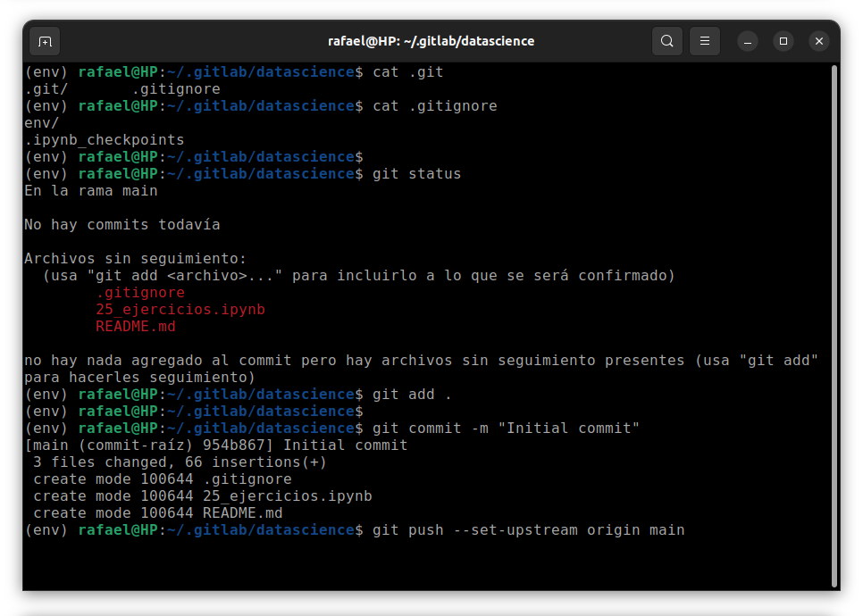Click the 'No hay commits todavía' line

point(122,225)
